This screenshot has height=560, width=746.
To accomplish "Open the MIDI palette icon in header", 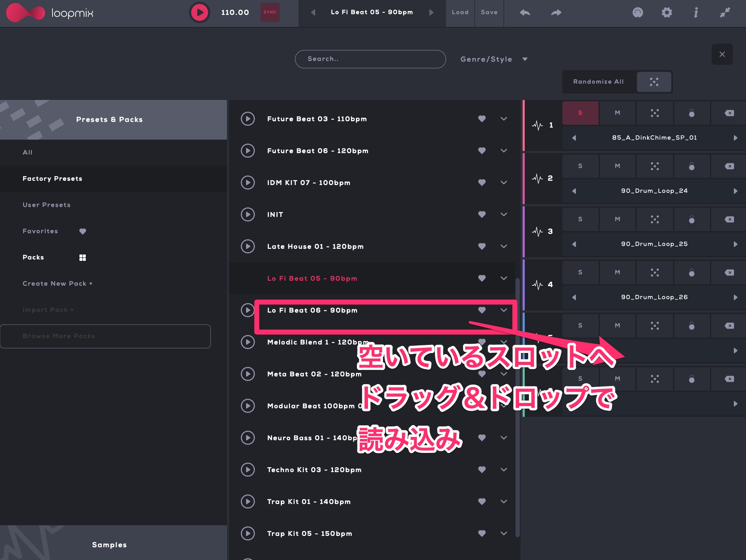I will (638, 12).
